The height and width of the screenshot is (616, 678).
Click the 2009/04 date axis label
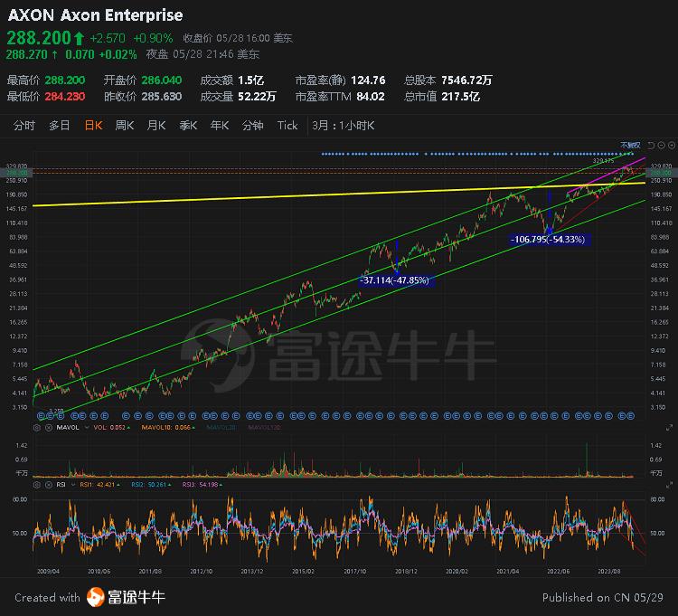(x=48, y=572)
